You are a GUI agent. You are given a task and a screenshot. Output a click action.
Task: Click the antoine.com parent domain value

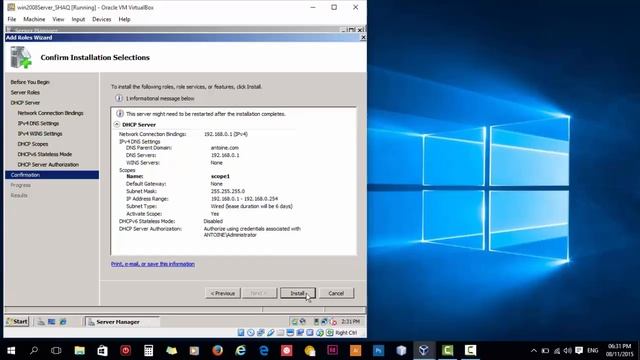(224, 148)
